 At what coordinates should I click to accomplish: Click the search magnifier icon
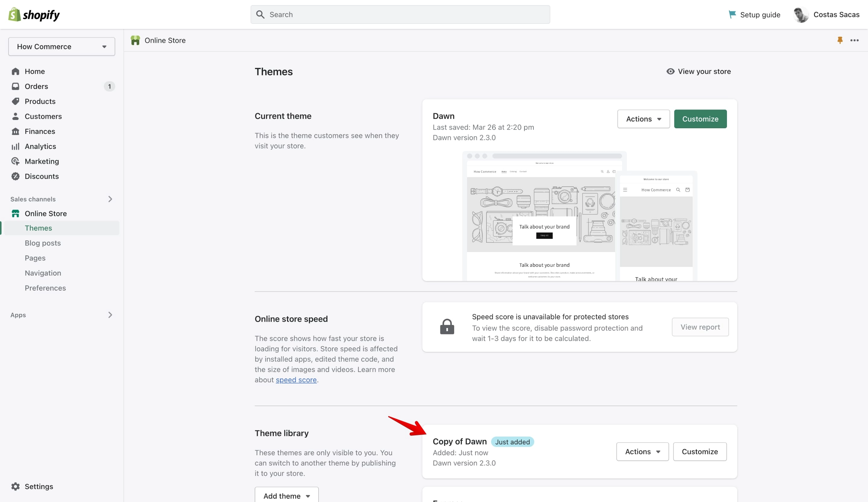coord(260,14)
